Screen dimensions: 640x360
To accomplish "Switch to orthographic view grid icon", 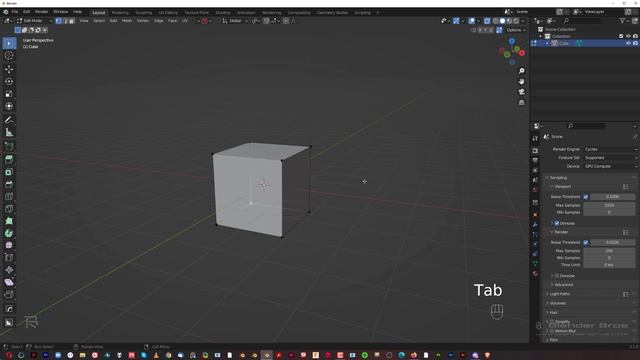I will [x=521, y=103].
